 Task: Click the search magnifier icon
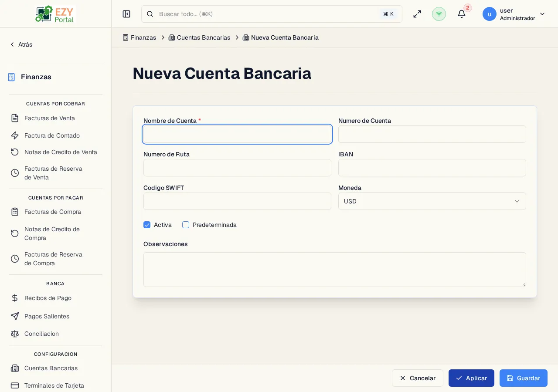click(150, 14)
